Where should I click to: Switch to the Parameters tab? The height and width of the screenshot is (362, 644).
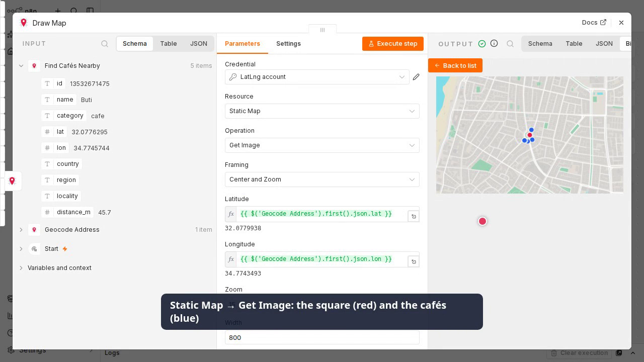pyautogui.click(x=243, y=44)
